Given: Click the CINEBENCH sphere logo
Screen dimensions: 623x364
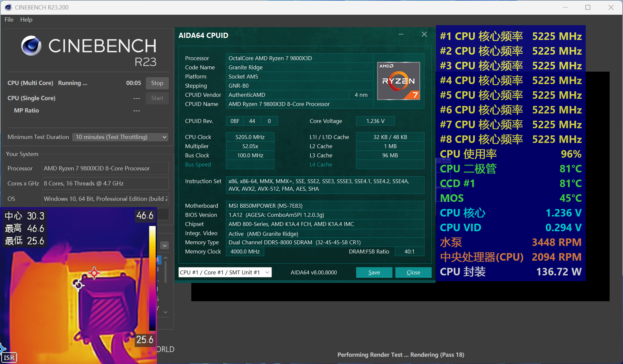Looking at the screenshot, I should pos(31,46).
